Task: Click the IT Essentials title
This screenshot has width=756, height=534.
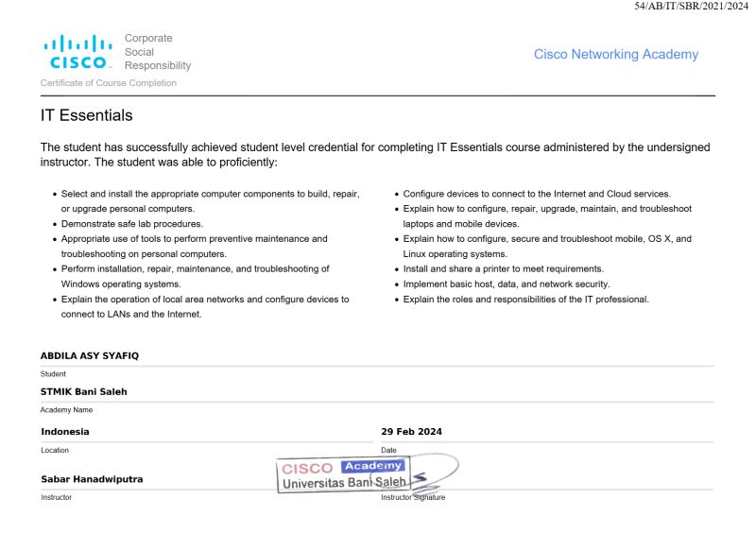Action: click(86, 115)
